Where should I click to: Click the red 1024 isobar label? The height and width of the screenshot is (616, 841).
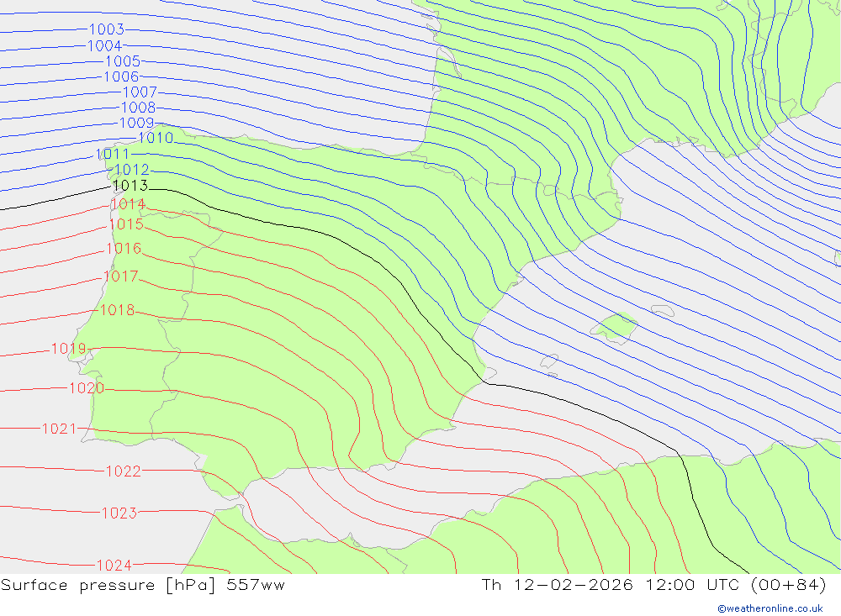coord(114,566)
